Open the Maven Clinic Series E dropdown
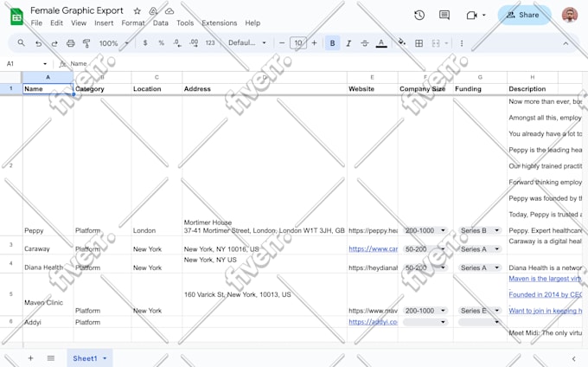Image resolution: width=588 pixels, height=367 pixels. click(480, 311)
